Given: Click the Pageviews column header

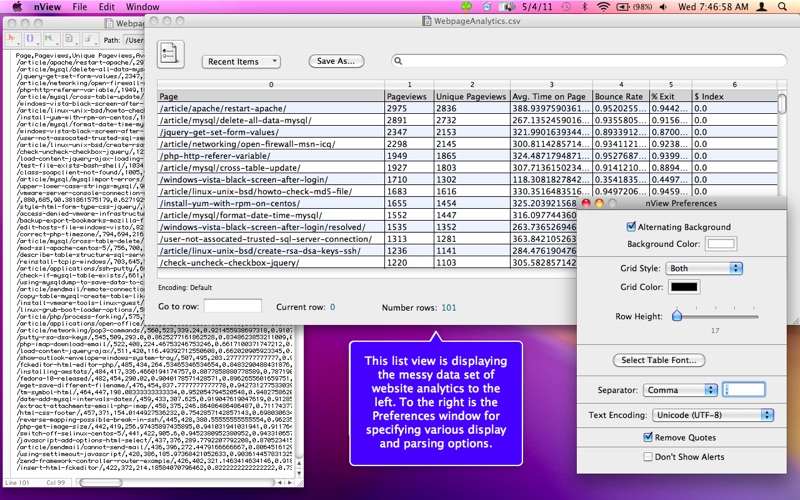Looking at the screenshot, I should 409,96.
